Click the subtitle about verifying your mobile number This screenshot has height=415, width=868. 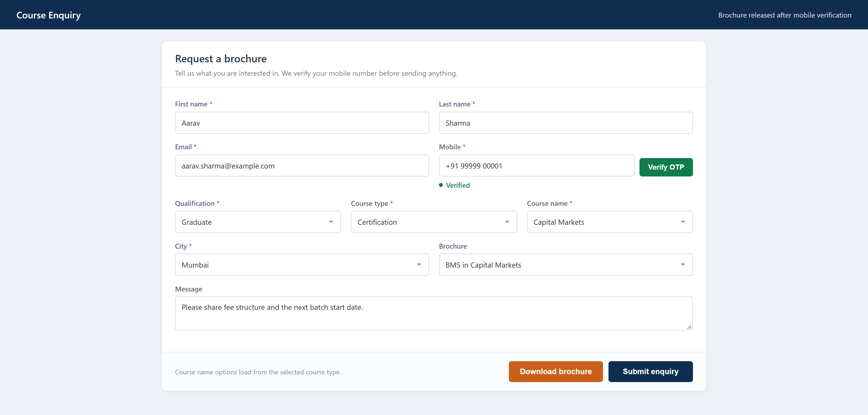316,73
